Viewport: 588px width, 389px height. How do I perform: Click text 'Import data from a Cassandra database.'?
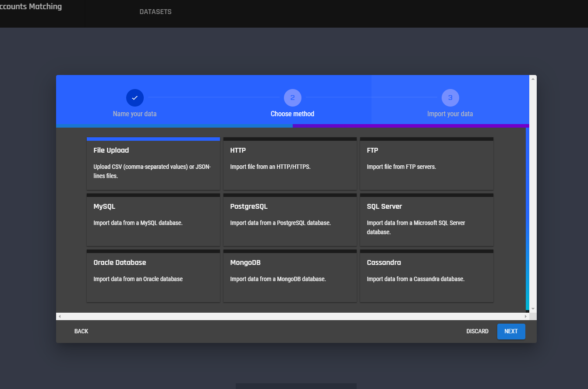pos(415,279)
